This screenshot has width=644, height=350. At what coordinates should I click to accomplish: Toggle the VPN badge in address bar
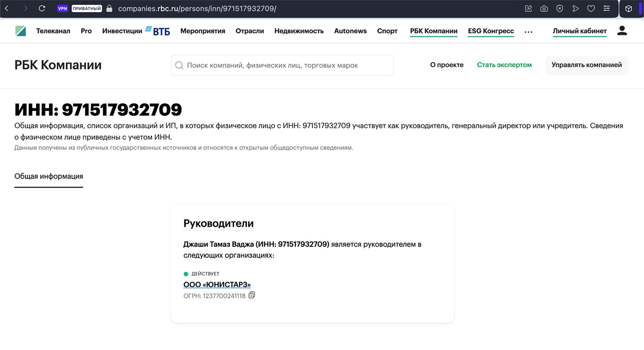coord(62,8)
